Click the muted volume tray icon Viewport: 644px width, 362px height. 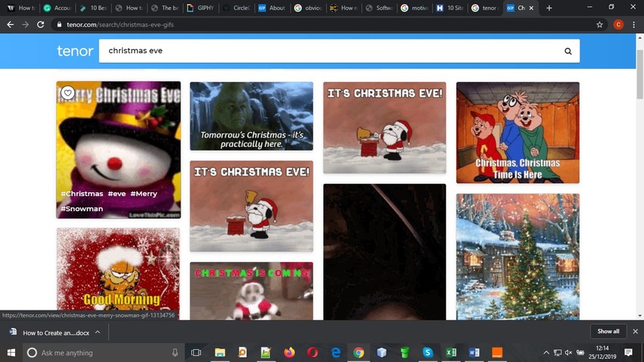pyautogui.click(x=568, y=353)
